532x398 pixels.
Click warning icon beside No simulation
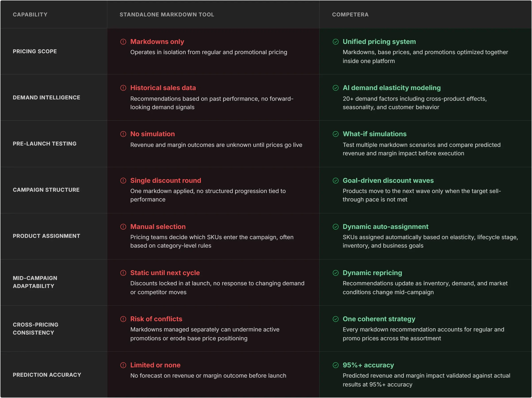[x=123, y=134]
